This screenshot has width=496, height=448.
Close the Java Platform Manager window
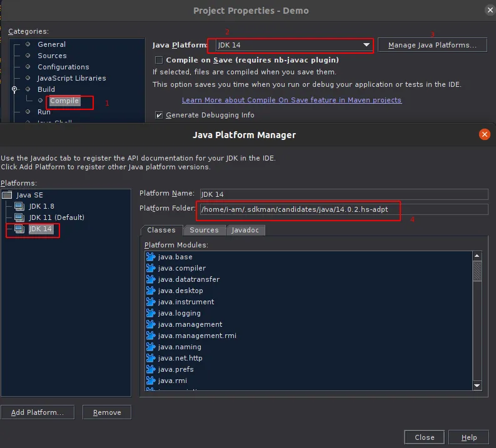[x=484, y=134]
